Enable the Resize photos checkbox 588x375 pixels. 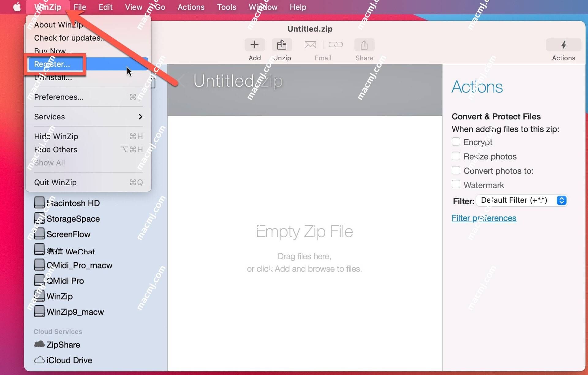pyautogui.click(x=456, y=156)
